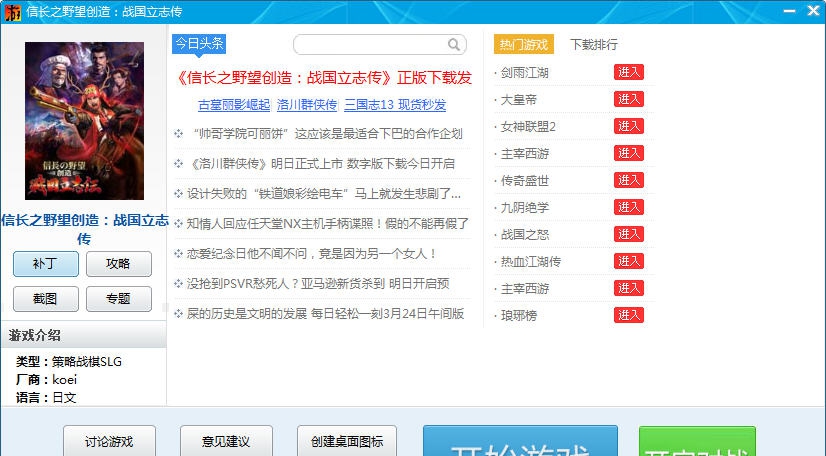Click the 攻略 button
Image resolution: width=826 pixels, height=456 pixels.
119,264
